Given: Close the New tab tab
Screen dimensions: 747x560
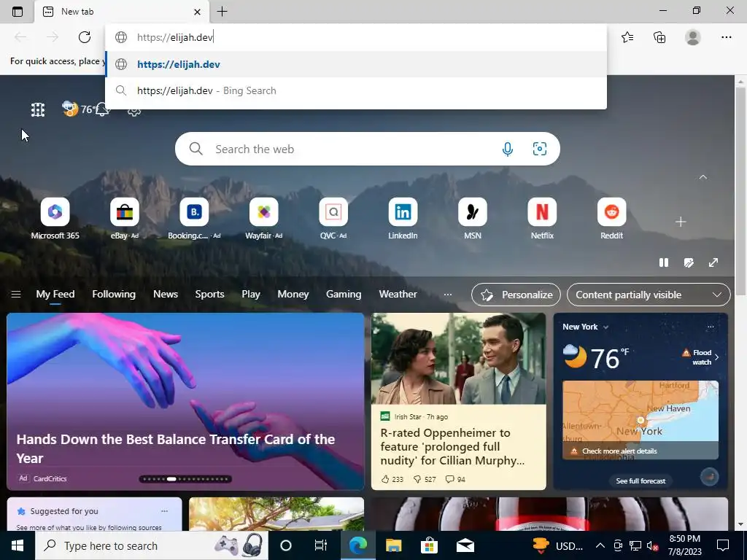Looking at the screenshot, I should coord(197,12).
